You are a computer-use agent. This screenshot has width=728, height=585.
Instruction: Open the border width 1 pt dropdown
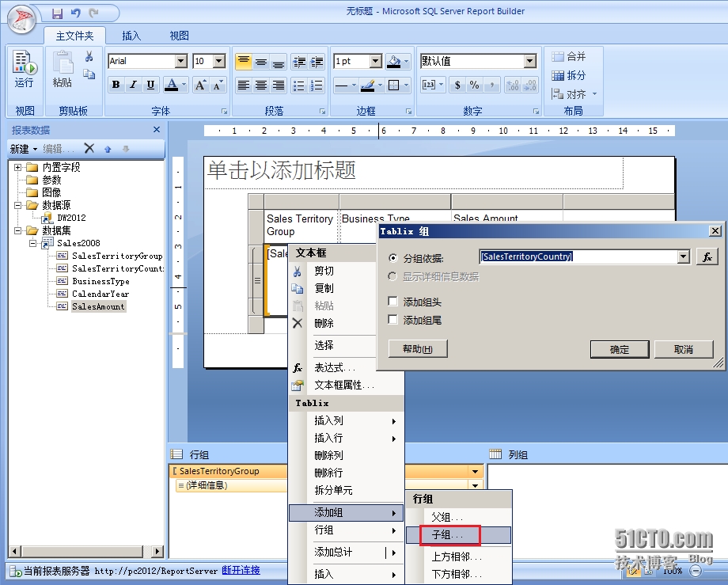376,61
